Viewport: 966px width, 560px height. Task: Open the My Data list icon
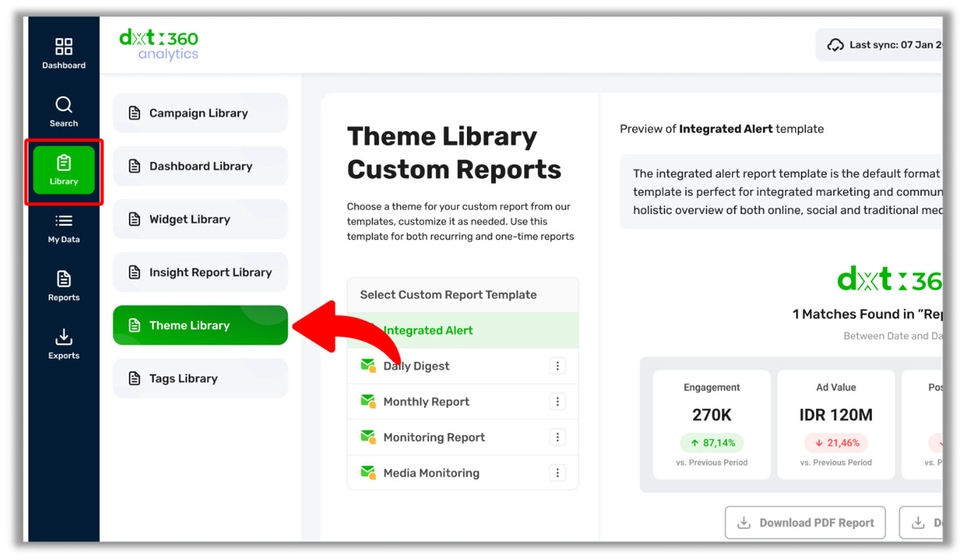[x=64, y=221]
